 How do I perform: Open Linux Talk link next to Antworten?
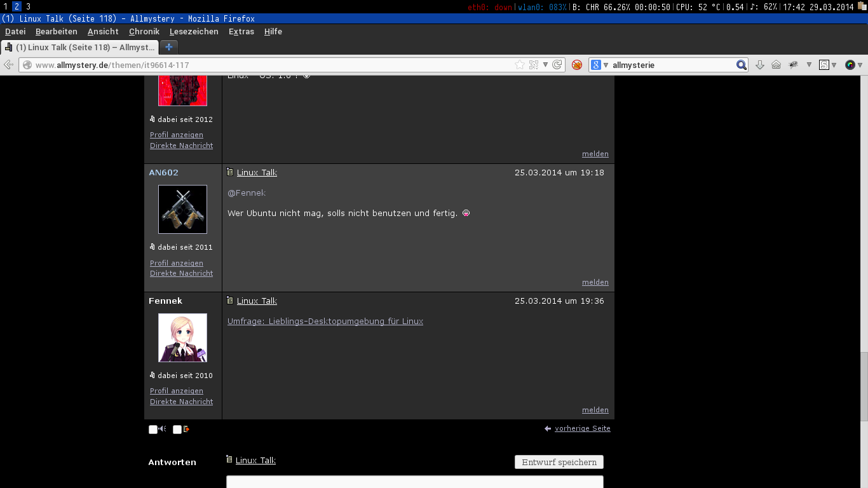[255, 460]
